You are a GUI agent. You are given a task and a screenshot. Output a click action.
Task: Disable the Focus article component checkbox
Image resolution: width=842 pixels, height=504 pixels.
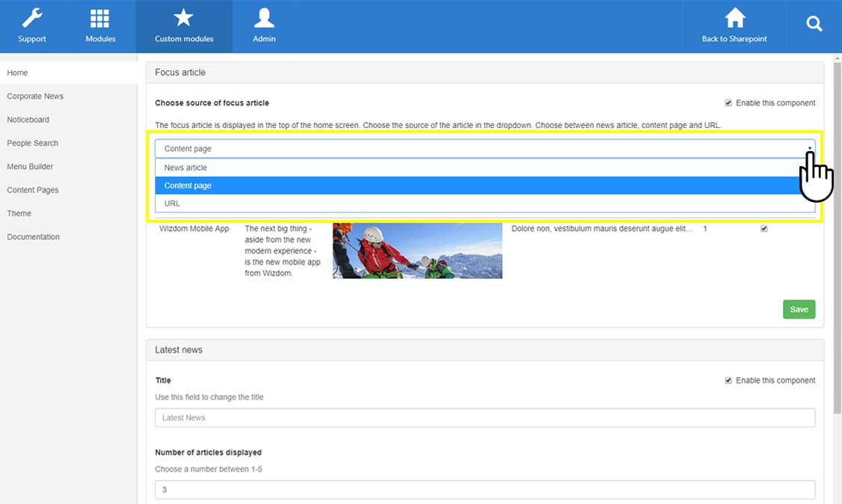[x=728, y=103]
